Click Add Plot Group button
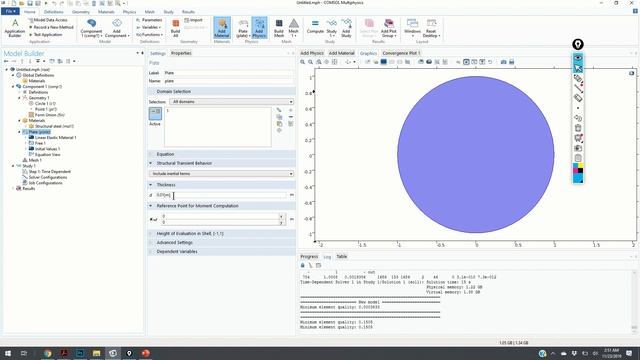This screenshot has height=360, width=640. pyautogui.click(x=389, y=28)
